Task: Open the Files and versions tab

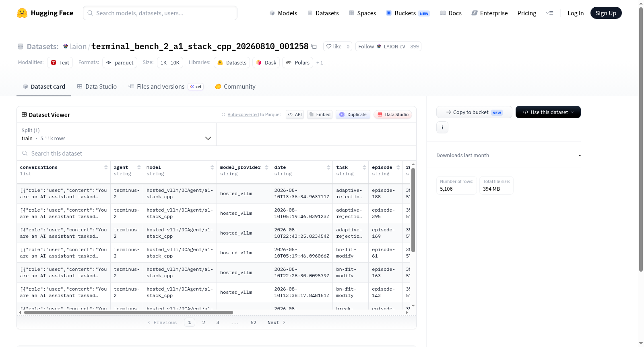Action: click(166, 86)
